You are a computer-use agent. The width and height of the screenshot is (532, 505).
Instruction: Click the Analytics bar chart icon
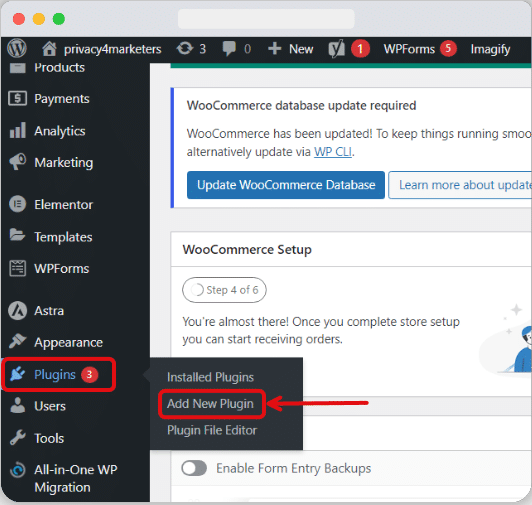tap(18, 131)
